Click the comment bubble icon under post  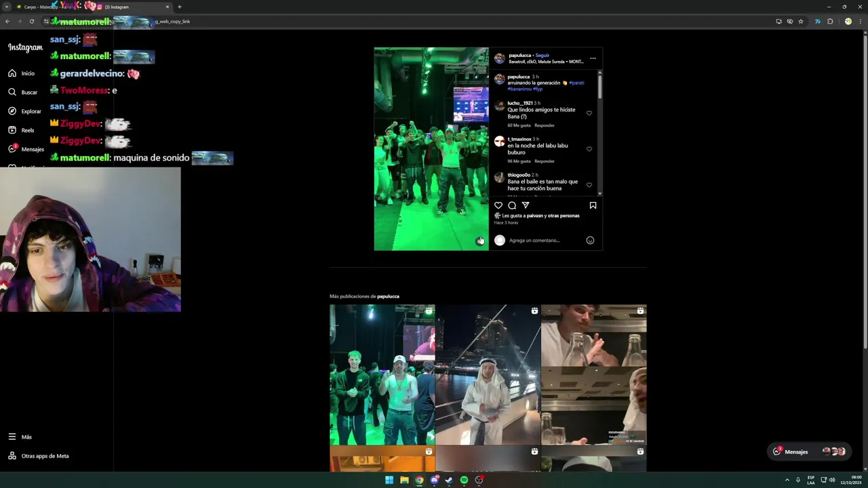pos(512,205)
